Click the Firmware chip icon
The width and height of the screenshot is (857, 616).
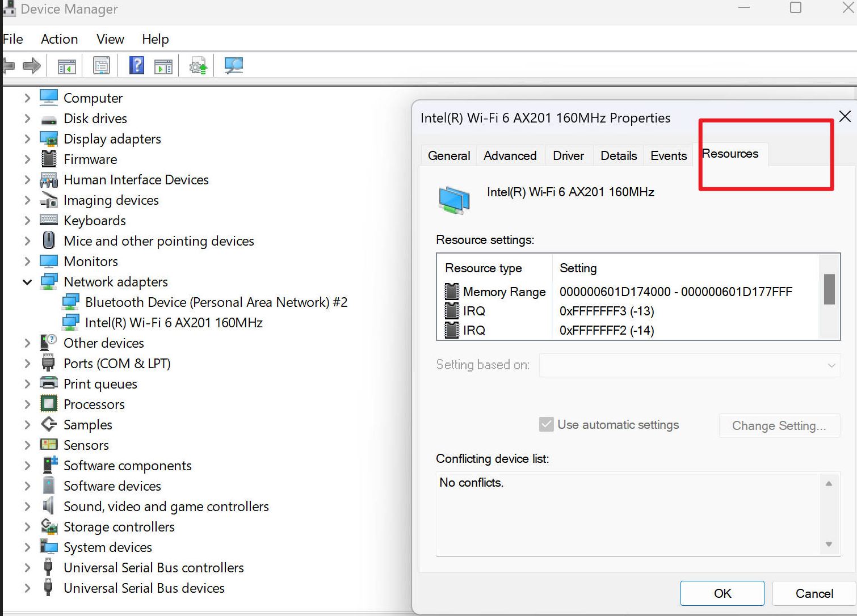click(x=49, y=159)
